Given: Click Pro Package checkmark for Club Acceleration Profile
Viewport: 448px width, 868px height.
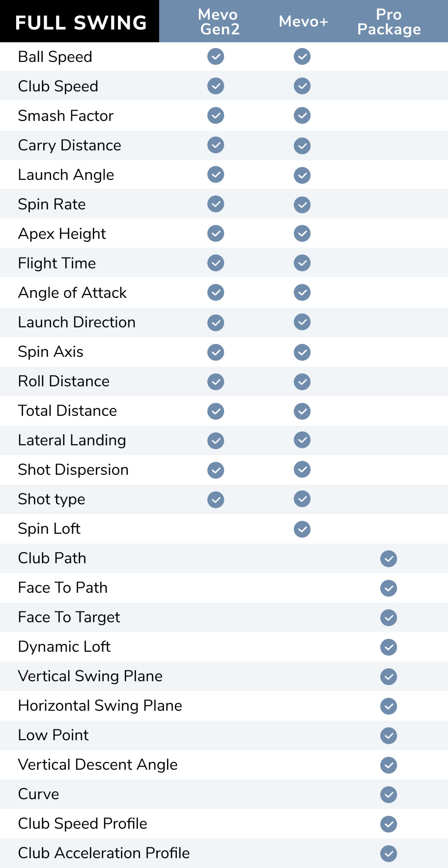Looking at the screenshot, I should (x=389, y=854).
